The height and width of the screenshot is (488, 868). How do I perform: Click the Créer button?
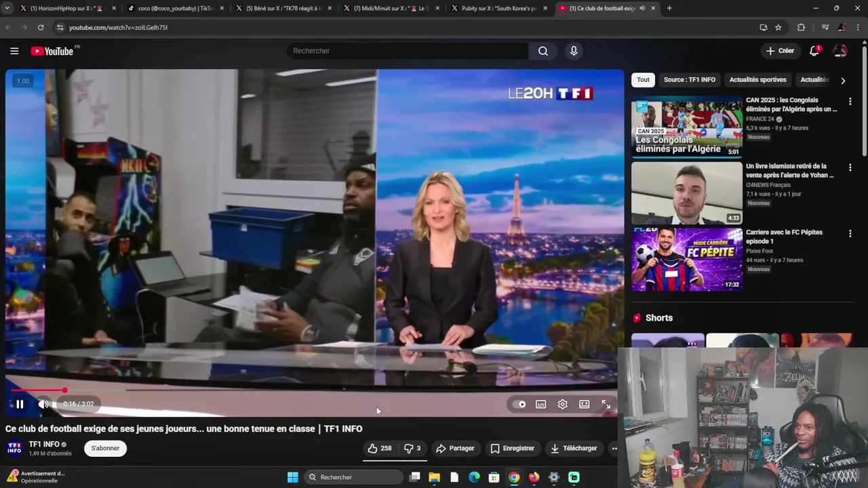(x=780, y=51)
